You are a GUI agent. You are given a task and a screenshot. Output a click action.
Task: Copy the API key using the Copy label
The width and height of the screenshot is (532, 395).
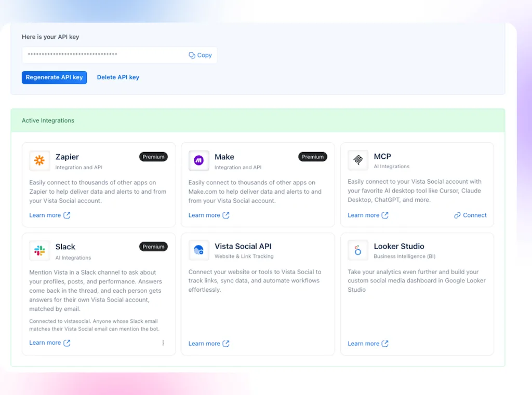204,55
